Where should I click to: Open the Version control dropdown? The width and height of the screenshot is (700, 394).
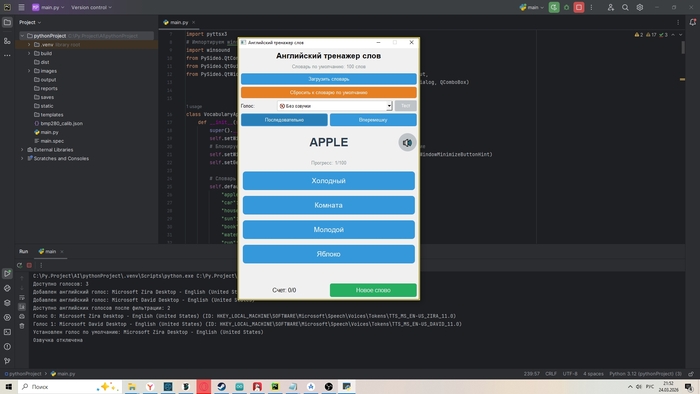pos(92,8)
